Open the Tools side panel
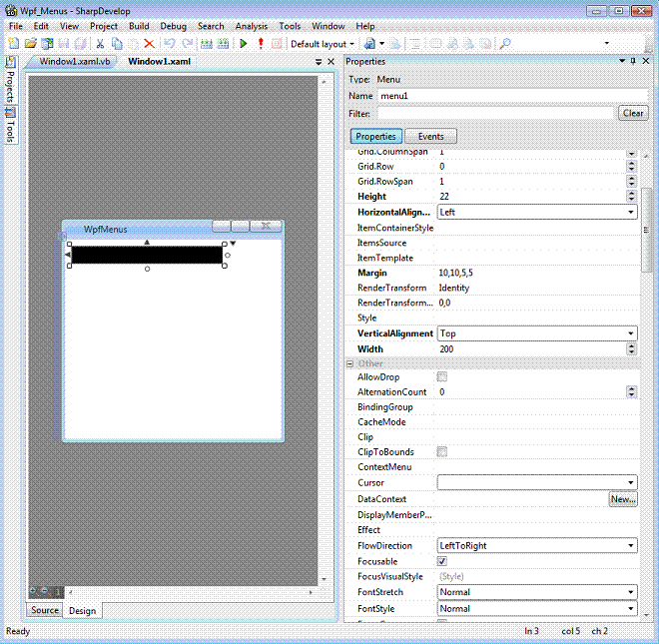Image resolution: width=659 pixels, height=644 pixels. pos(10,127)
